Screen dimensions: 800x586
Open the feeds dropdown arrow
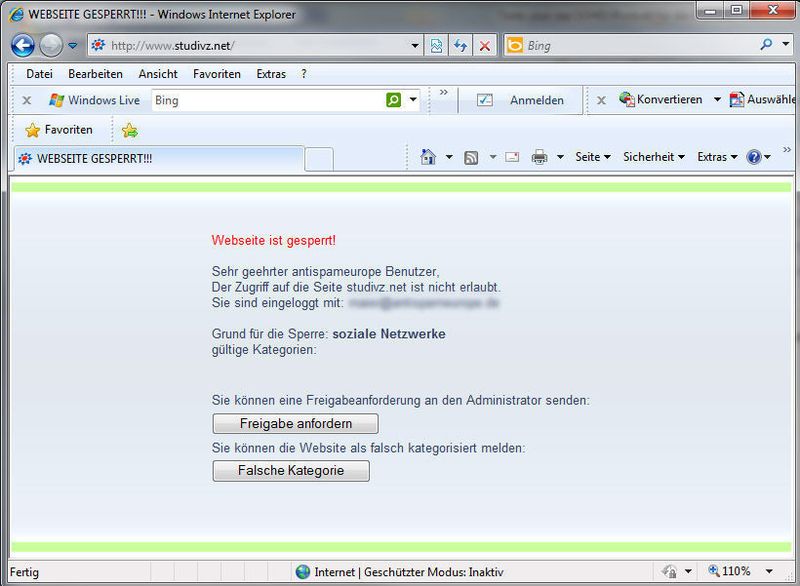[493, 157]
